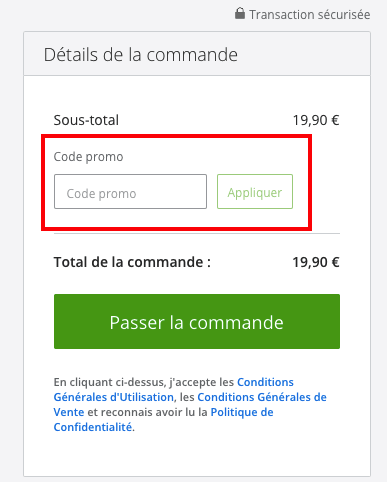Viewport: 387px width, 482px height.
Task: Focus the Code promo input field
Action: point(130,192)
